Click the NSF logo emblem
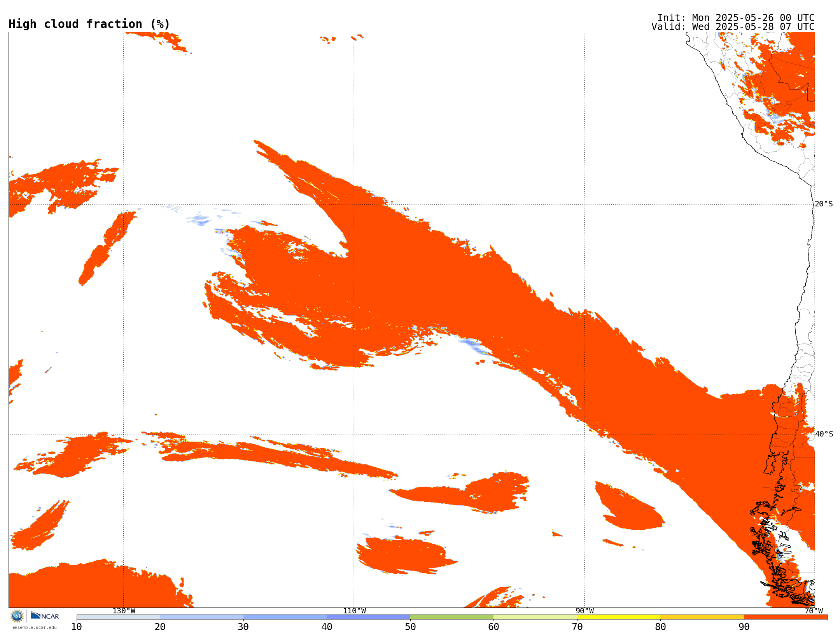The image size is (840, 632). 17,616
